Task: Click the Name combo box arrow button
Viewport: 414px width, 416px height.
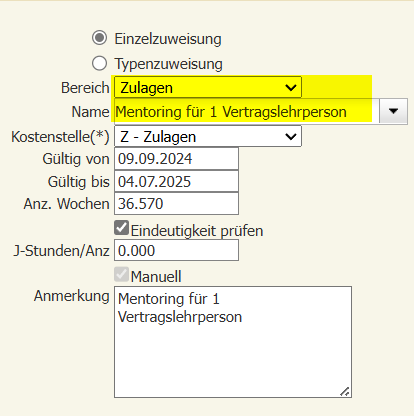Action: 393,111
